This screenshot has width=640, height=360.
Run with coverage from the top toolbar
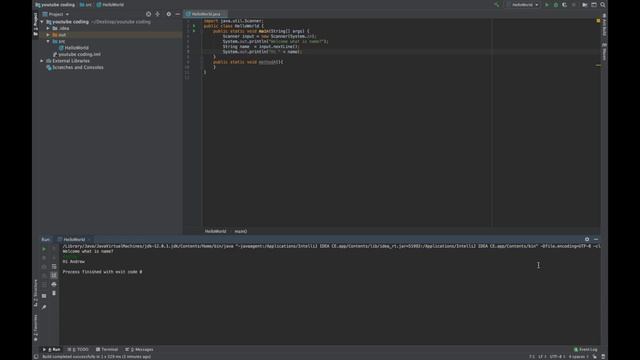(x=564, y=5)
